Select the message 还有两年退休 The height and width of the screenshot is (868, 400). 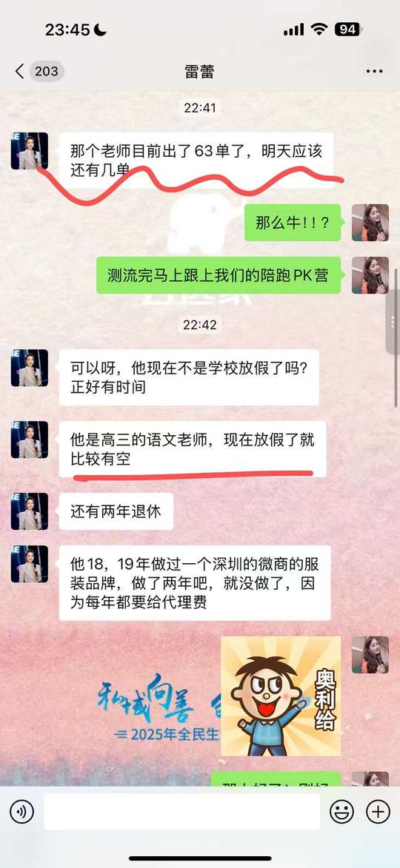click(x=116, y=511)
